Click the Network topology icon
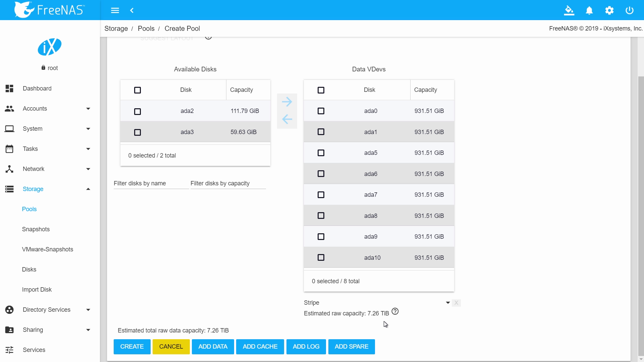The height and width of the screenshot is (362, 644). pyautogui.click(x=9, y=169)
